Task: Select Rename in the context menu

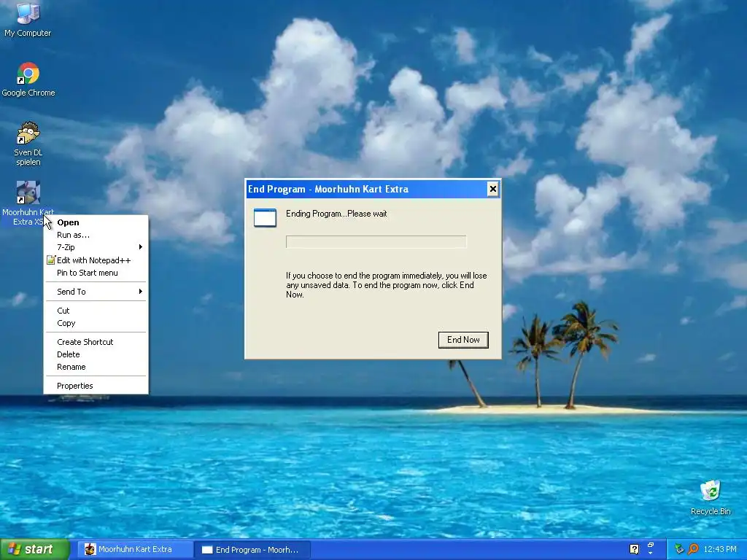Action: click(96, 367)
